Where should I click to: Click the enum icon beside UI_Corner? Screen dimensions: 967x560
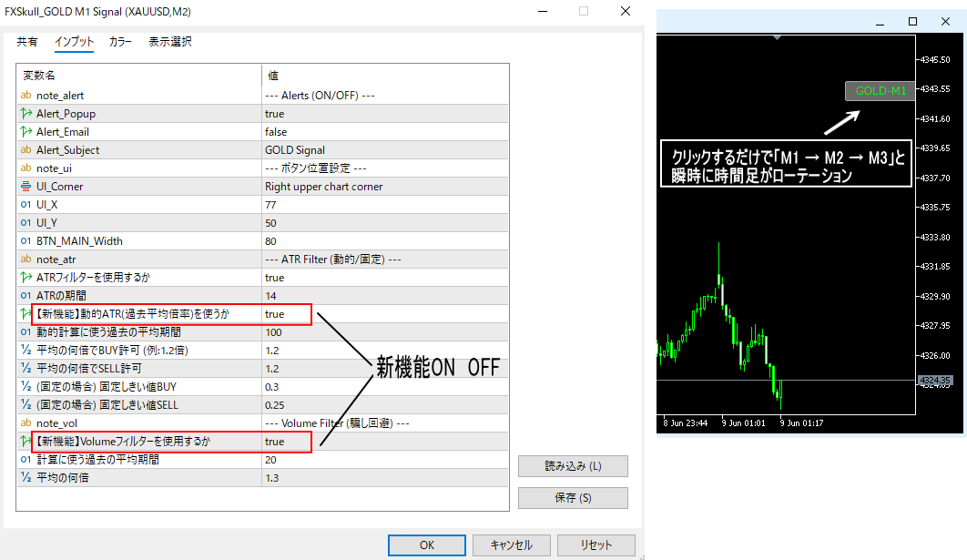click(25, 187)
